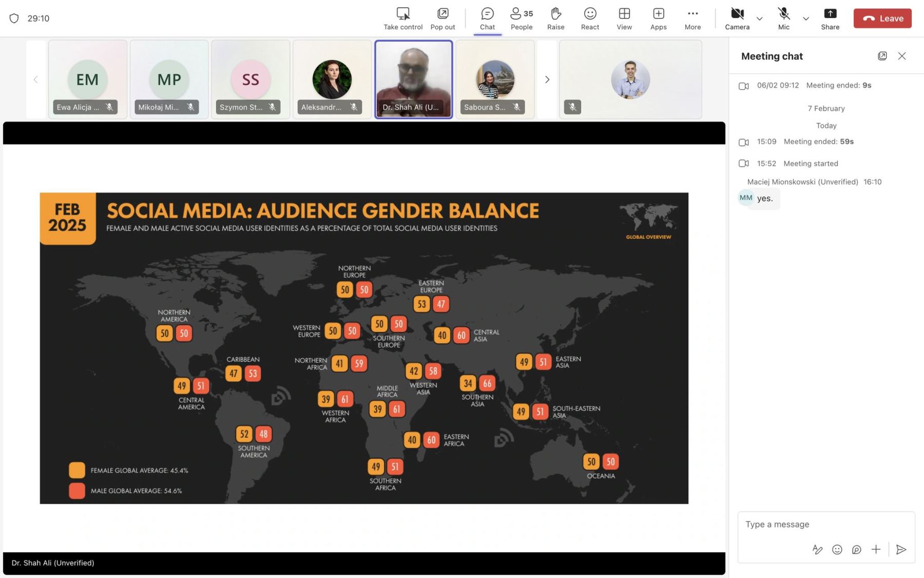Screen dimensions: 924x578
Task: Show next participants with right arrow
Action: click(547, 80)
